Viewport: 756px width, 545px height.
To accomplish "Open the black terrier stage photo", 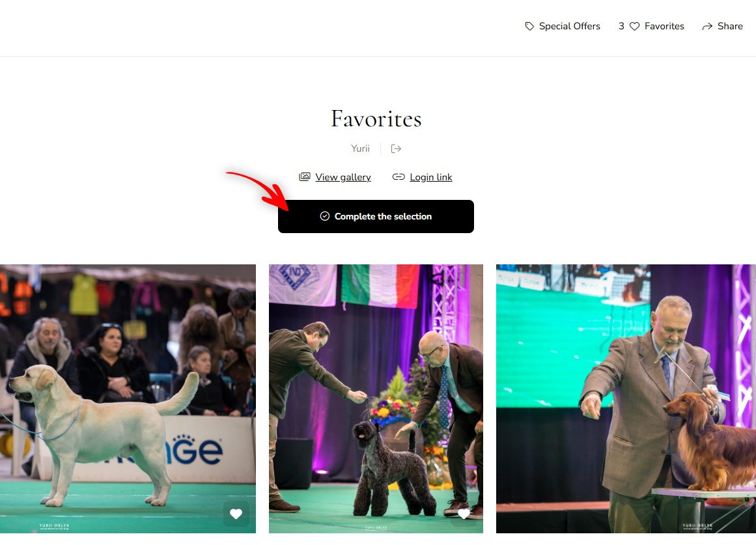I will pos(376,398).
